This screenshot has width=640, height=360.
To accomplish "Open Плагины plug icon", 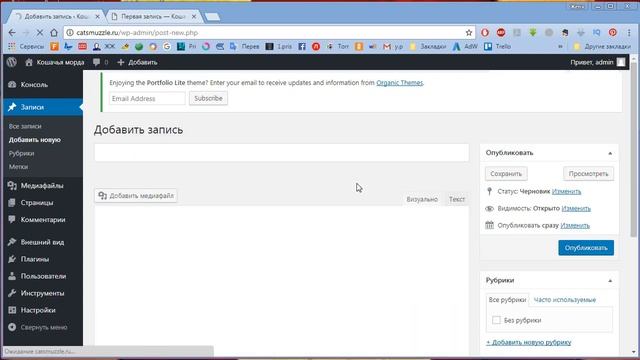I will 12,260.
